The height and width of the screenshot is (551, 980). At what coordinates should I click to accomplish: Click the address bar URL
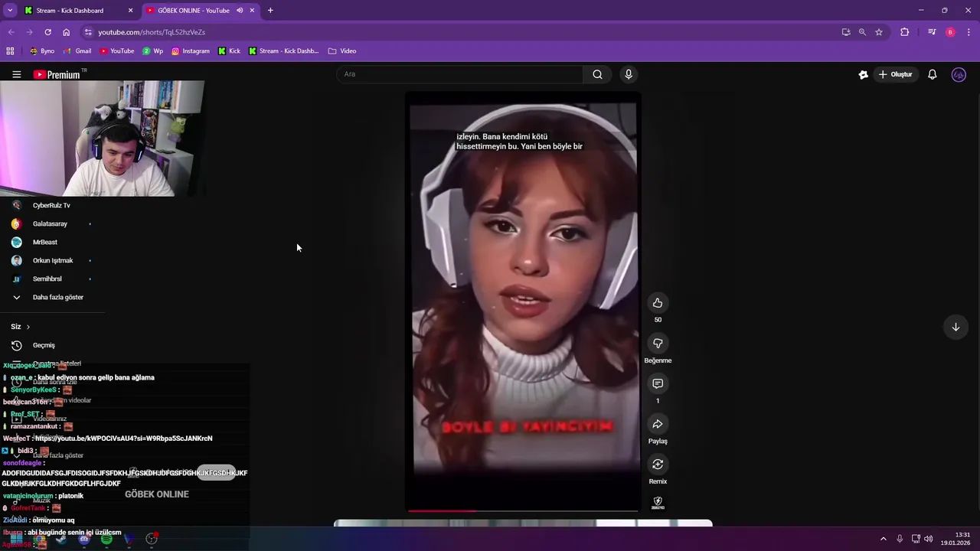152,32
